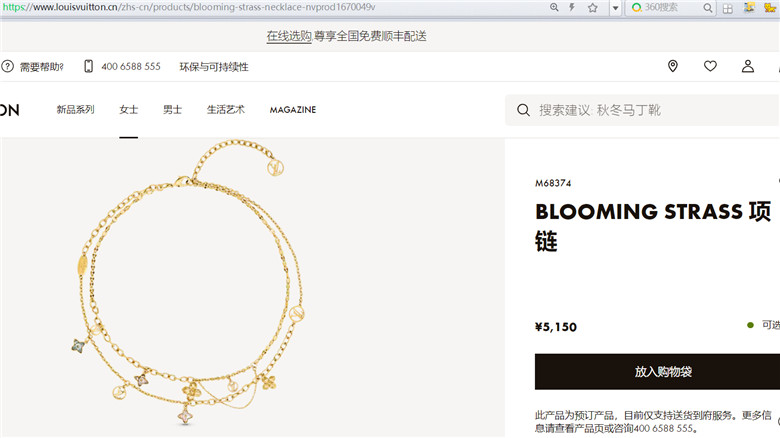780x438 pixels.
Task: Open the account profile icon
Action: [x=748, y=66]
